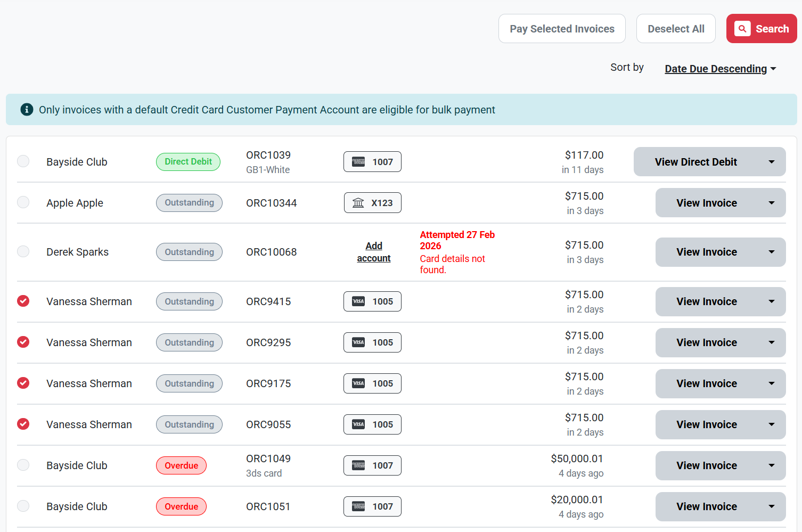This screenshot has width=802, height=532.
Task: Select the Bayside Club ORC1049 checkbox
Action: click(23, 465)
